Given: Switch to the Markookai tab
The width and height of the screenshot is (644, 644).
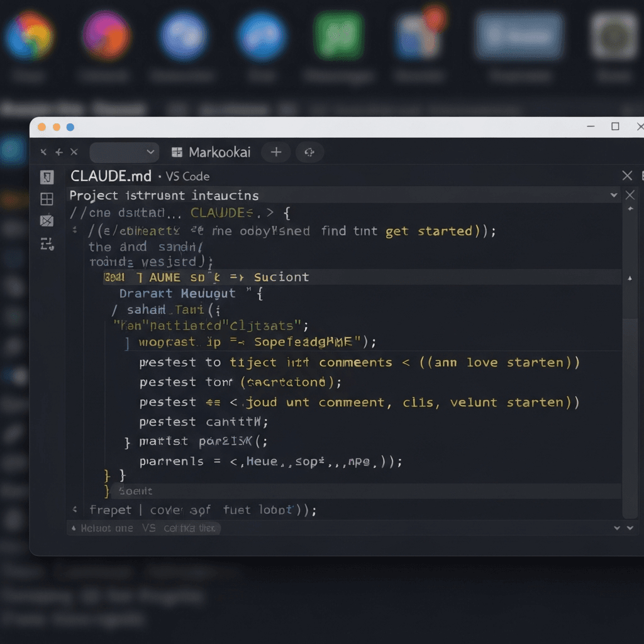Looking at the screenshot, I should click(219, 152).
